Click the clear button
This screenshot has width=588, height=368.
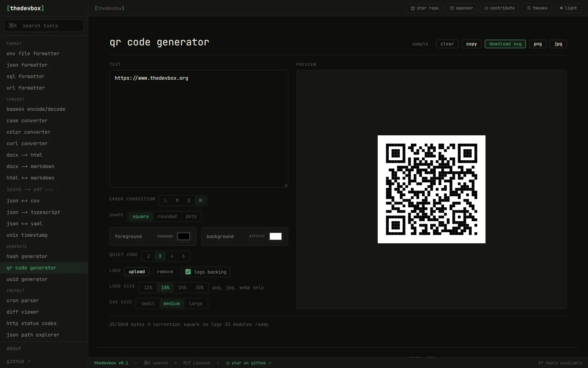(447, 44)
